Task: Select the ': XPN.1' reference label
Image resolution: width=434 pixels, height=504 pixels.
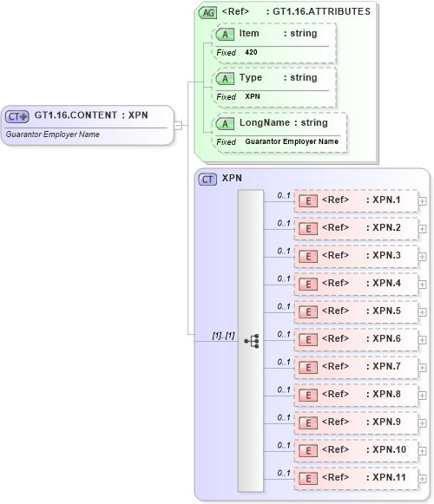Action: click(384, 200)
